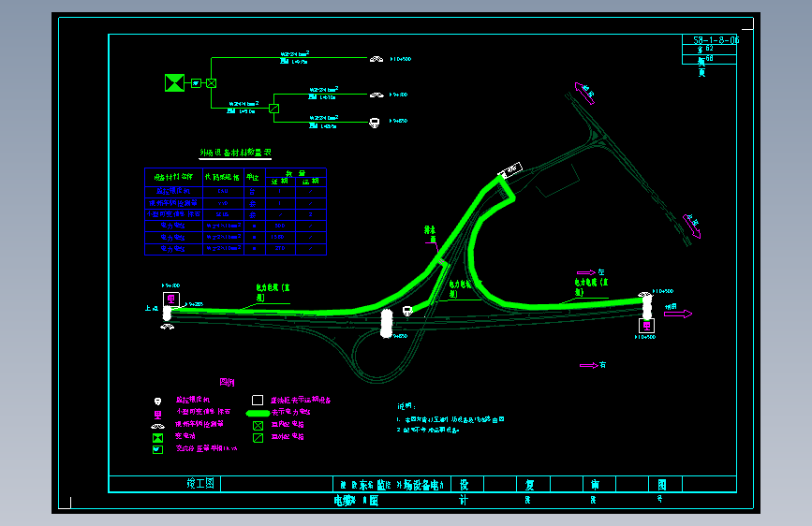Select the 图例 legend heading
Viewport: 812px width, 526px height.
click(227, 382)
